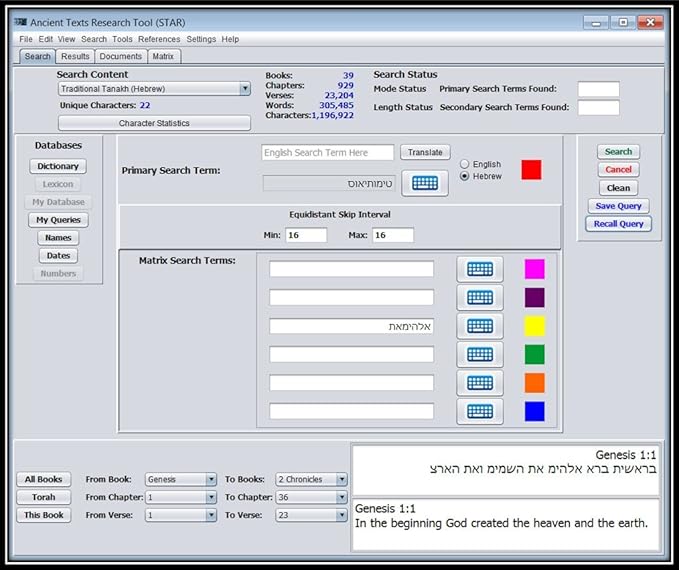Open the To Books 2 Chronicles dropdown
Image resolution: width=679 pixels, height=570 pixels.
click(x=342, y=480)
